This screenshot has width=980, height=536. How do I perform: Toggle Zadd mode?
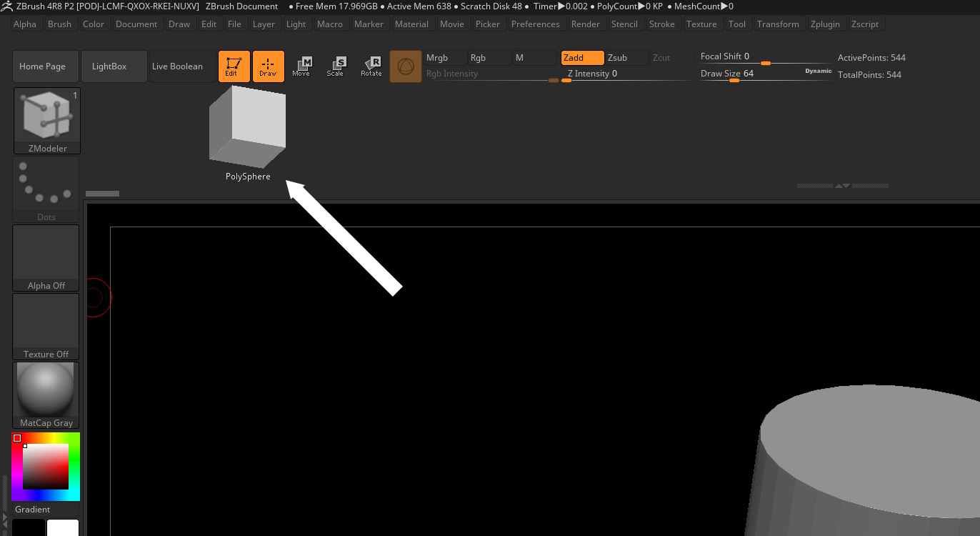582,58
